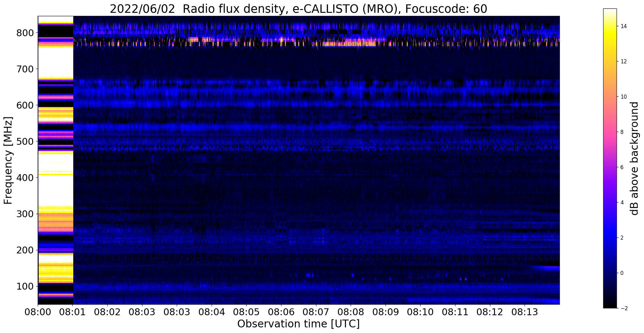Image resolution: width=644 pixels, height=333 pixels.
Task: Click the 400 frequency tick label
Action: (x=25, y=178)
